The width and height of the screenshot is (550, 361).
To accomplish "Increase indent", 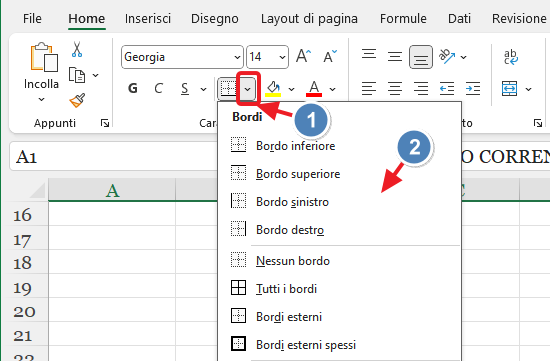I will (473, 89).
